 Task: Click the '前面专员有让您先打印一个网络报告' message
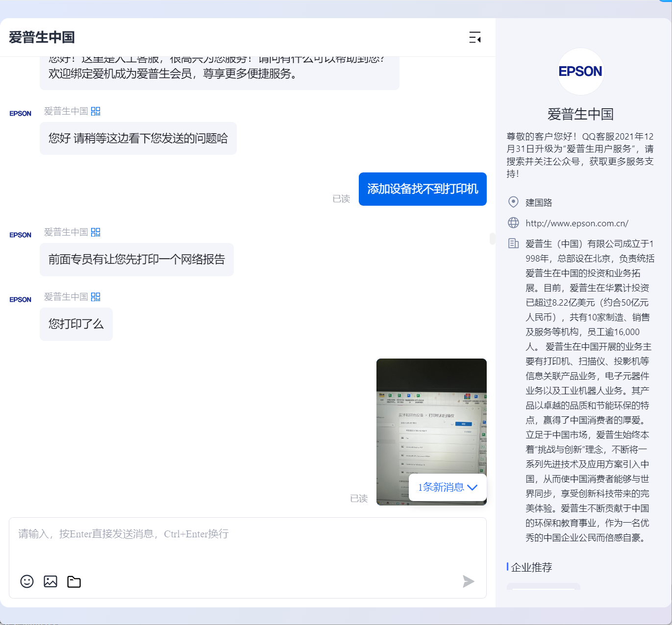click(x=137, y=260)
